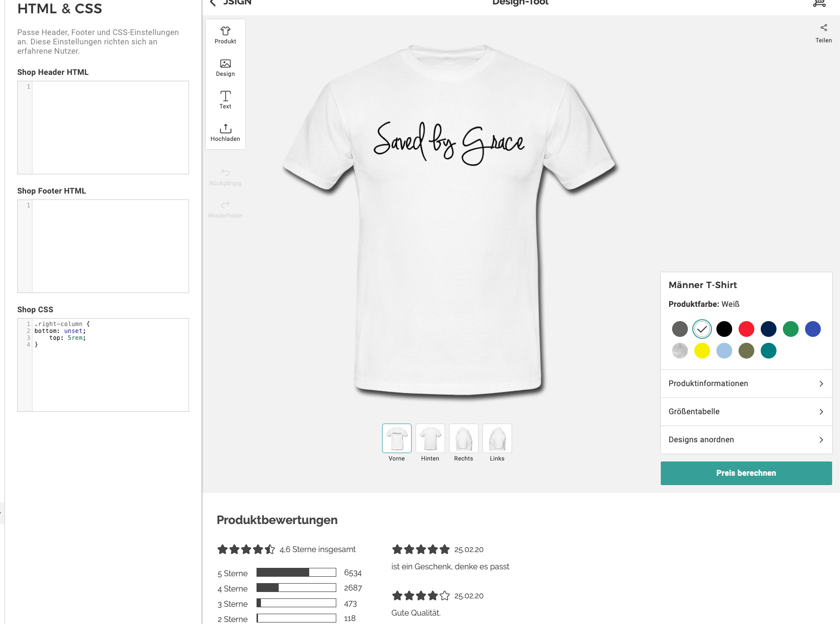
Task: Click the Preis berechnen button
Action: coord(746,473)
